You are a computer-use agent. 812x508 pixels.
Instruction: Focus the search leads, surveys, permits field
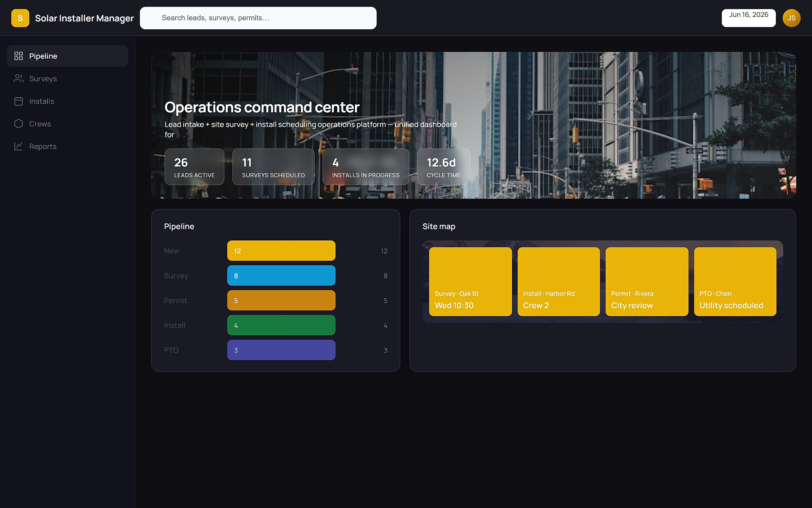click(x=258, y=18)
